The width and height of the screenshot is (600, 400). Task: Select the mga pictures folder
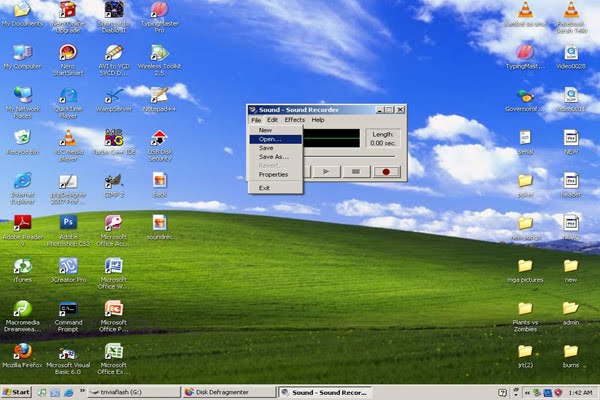pos(525,271)
